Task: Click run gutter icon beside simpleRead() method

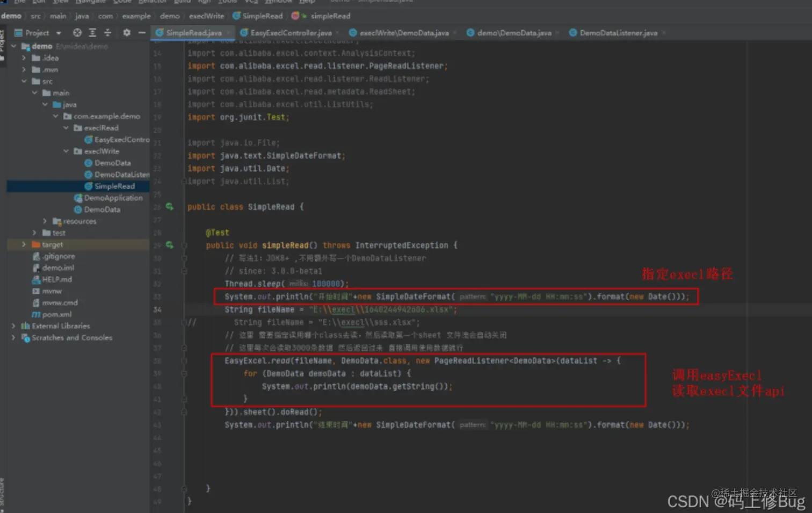Action: coord(170,245)
